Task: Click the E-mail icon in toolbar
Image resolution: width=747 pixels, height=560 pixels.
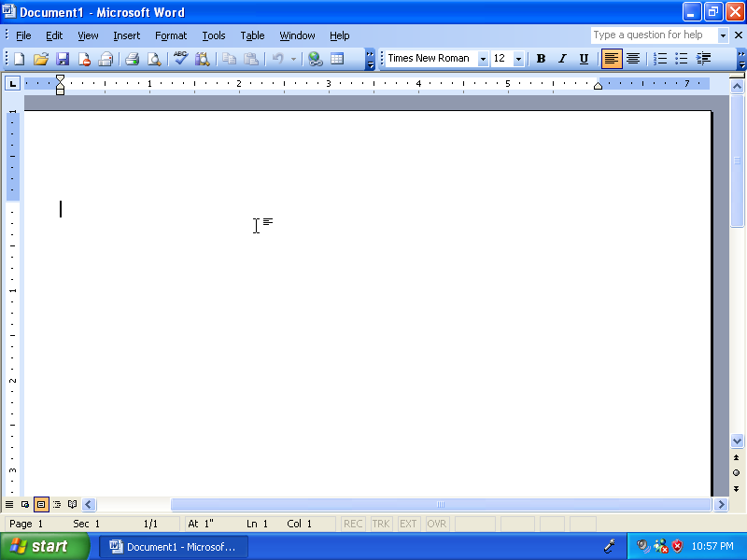Action: tap(106, 59)
